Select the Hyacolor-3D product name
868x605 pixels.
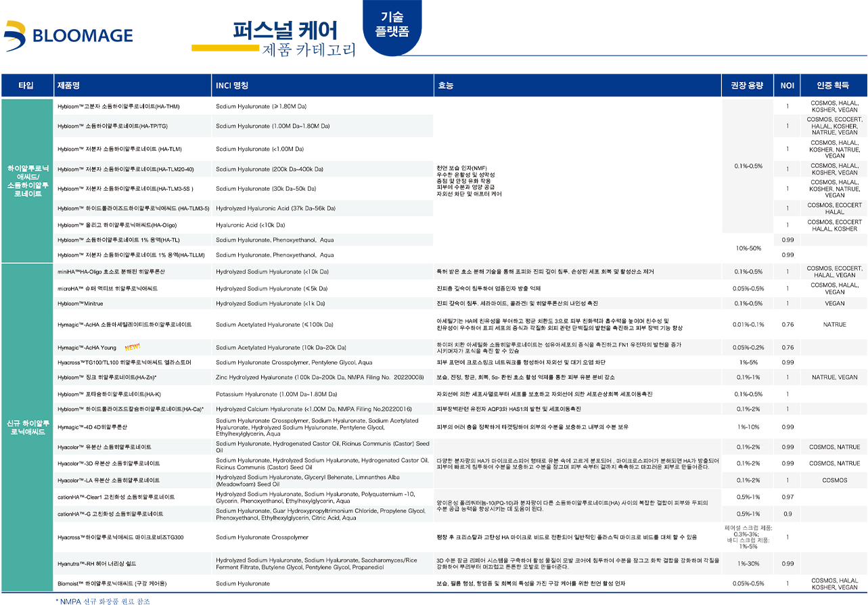(x=108, y=463)
